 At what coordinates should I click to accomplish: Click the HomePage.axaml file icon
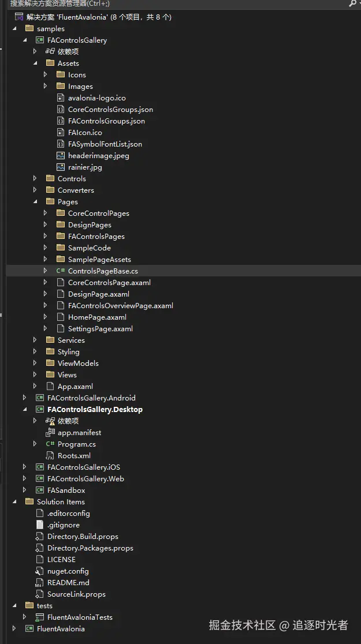(x=61, y=317)
